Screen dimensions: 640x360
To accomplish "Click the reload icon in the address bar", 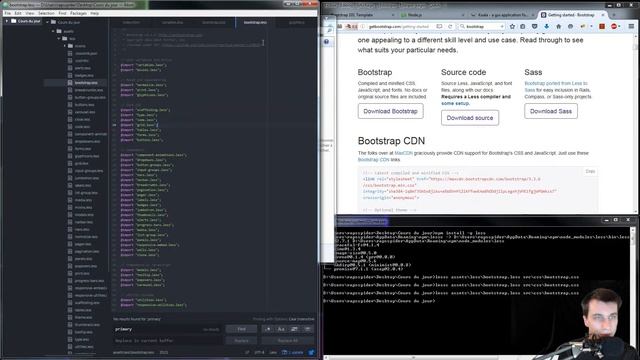I will coord(450,27).
